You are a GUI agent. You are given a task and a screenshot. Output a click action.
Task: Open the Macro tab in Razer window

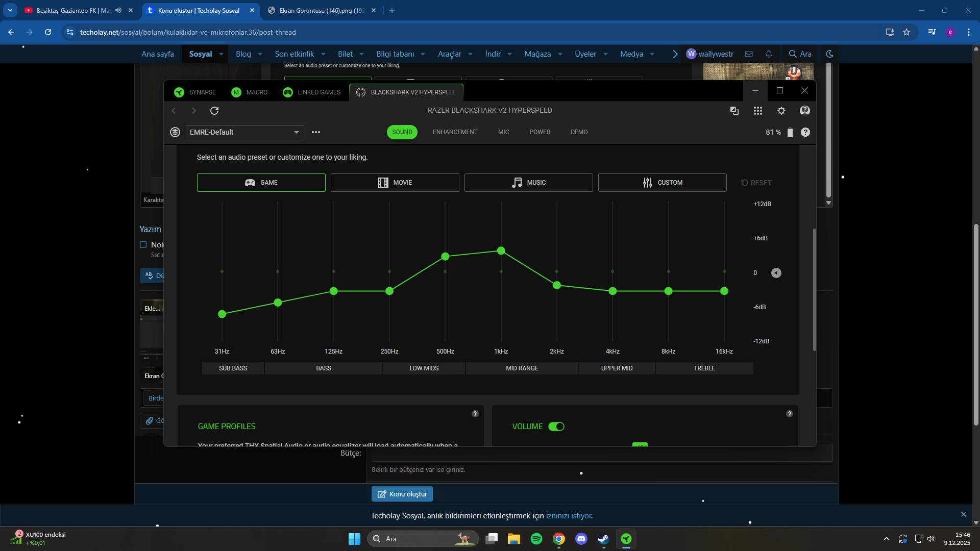pyautogui.click(x=250, y=92)
